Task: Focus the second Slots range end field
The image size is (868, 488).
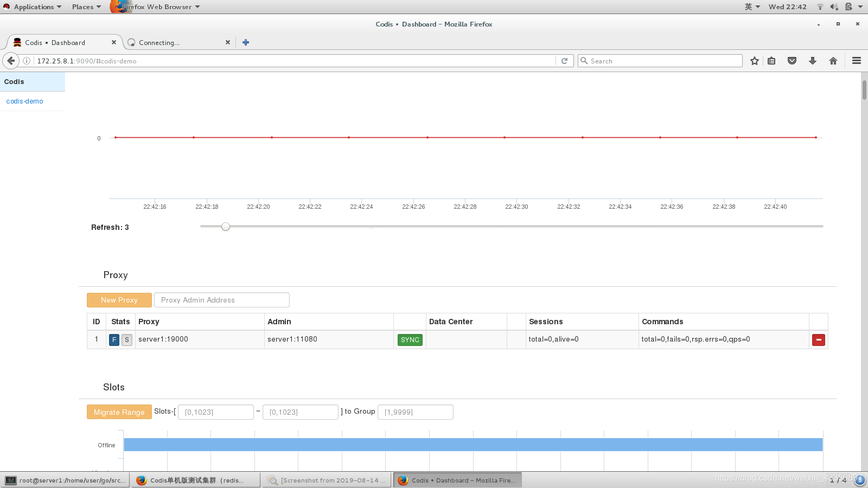Action: (x=301, y=412)
